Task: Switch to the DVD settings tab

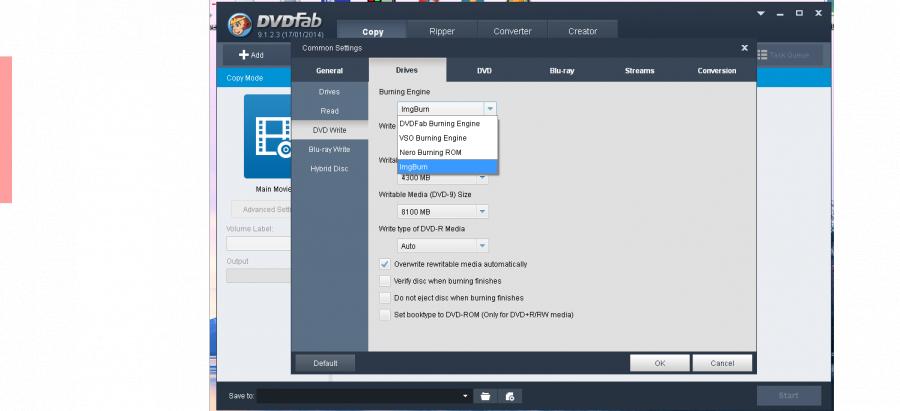Action: (x=484, y=71)
